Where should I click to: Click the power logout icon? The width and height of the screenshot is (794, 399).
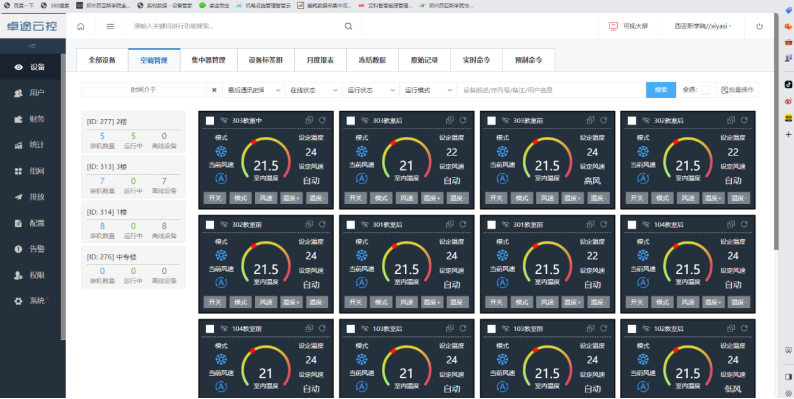point(759,26)
